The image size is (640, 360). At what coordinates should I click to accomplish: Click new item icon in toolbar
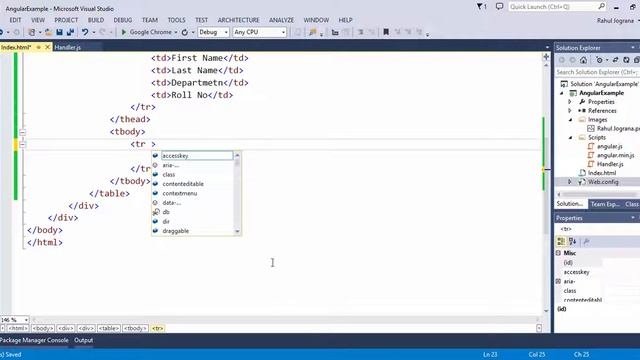pos(31,32)
